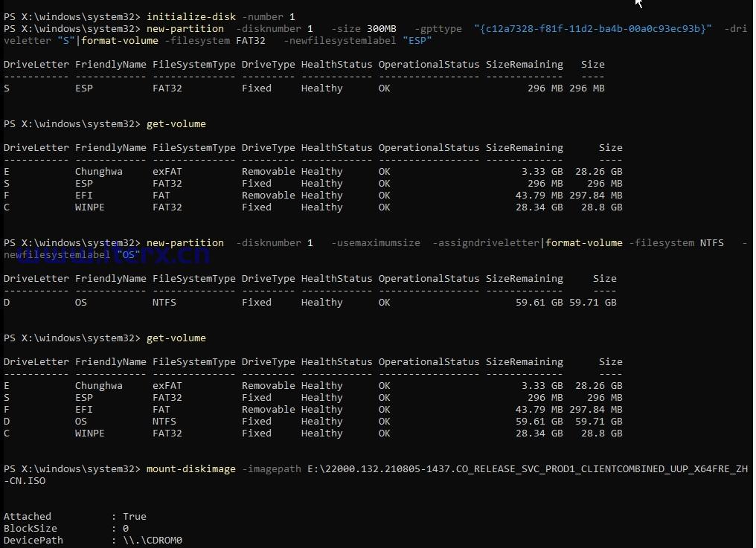The width and height of the screenshot is (756, 548).
Task: Click the first get-volume command, above the four-row table
Action: [x=176, y=124]
